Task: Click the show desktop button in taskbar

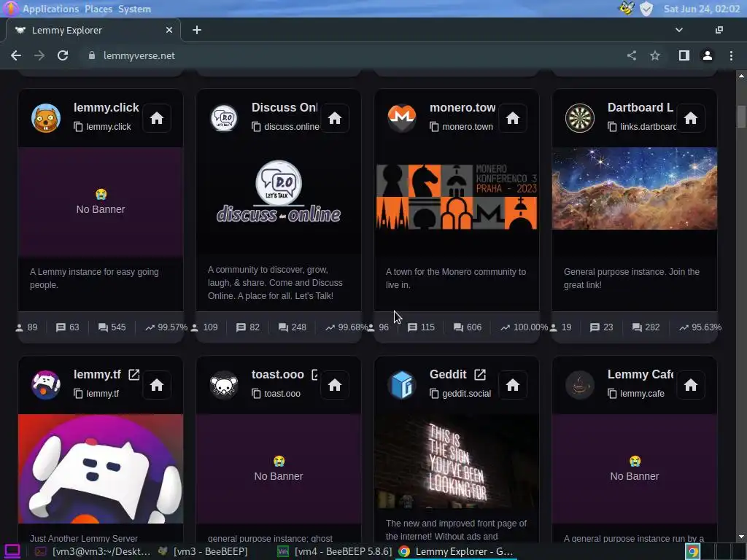Action: (12, 551)
